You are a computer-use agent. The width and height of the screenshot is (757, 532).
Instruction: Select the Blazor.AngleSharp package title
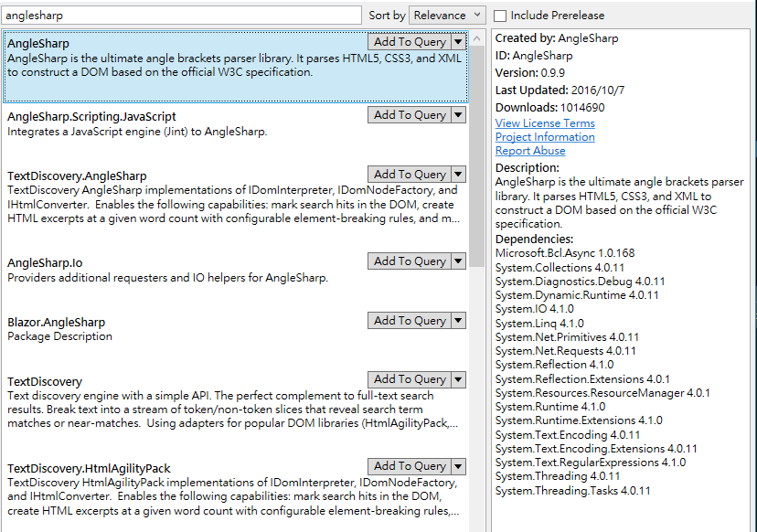click(x=56, y=323)
